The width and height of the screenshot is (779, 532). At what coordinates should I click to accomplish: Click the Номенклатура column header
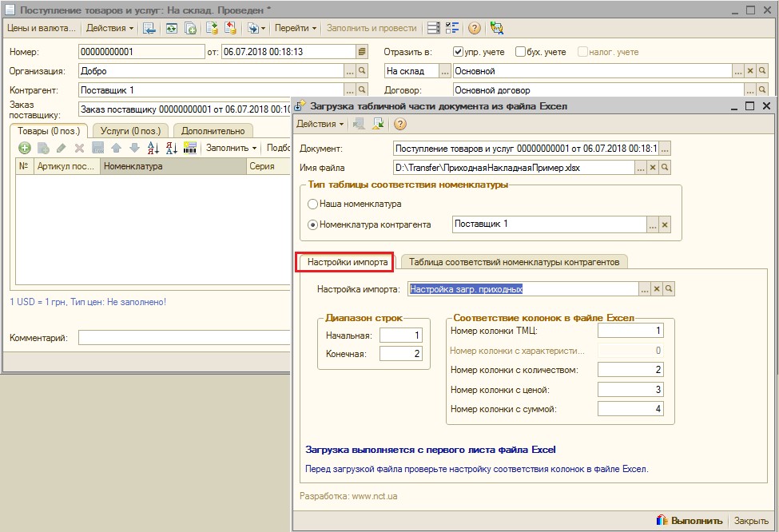point(173,166)
